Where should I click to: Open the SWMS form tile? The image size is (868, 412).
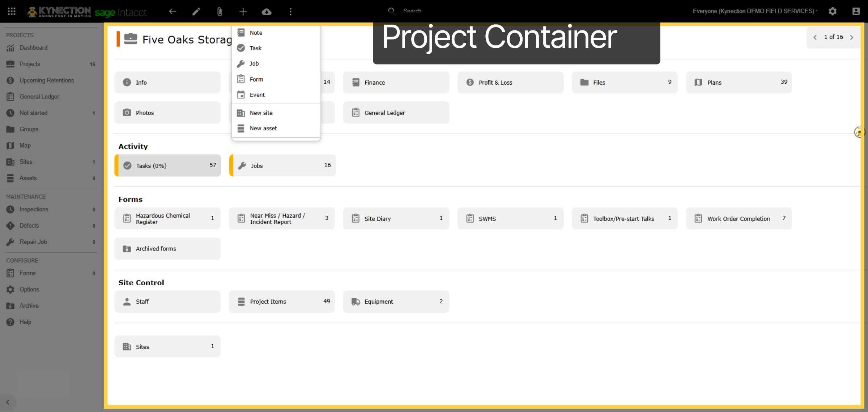[x=510, y=219]
